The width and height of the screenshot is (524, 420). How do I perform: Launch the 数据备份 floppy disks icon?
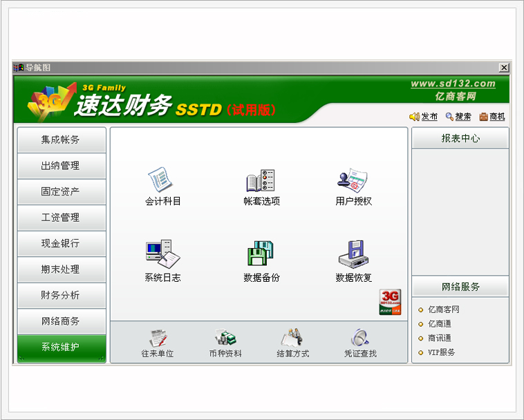pos(261,253)
